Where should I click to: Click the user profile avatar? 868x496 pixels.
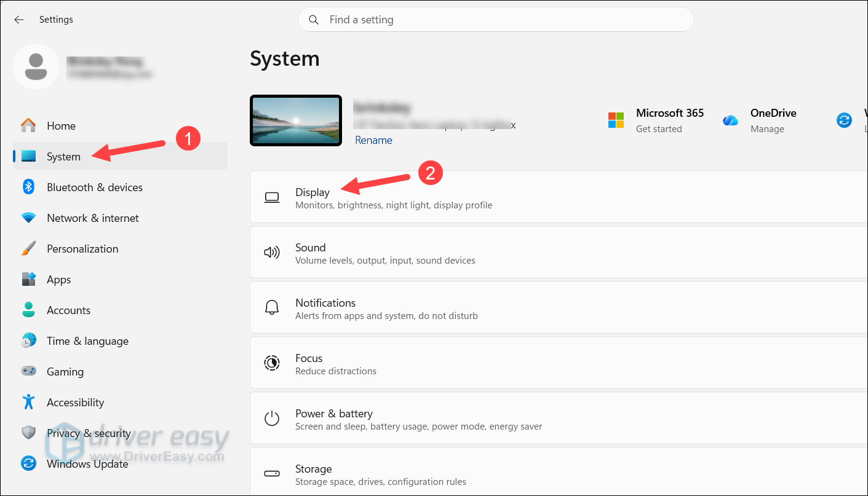click(36, 66)
